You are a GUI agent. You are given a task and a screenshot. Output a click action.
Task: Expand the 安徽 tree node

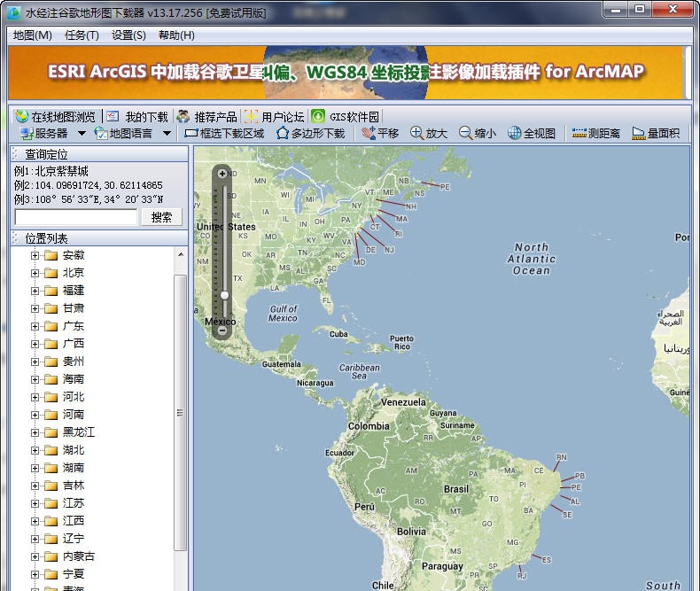[35, 255]
